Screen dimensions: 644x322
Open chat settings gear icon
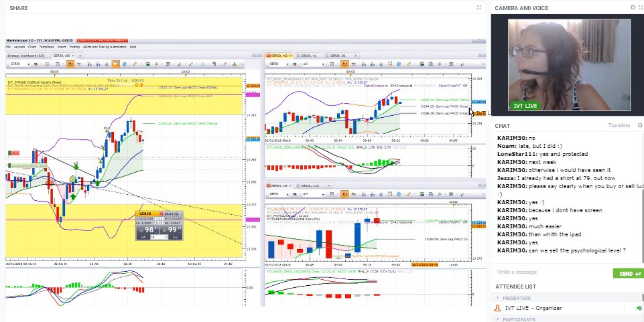[640, 125]
